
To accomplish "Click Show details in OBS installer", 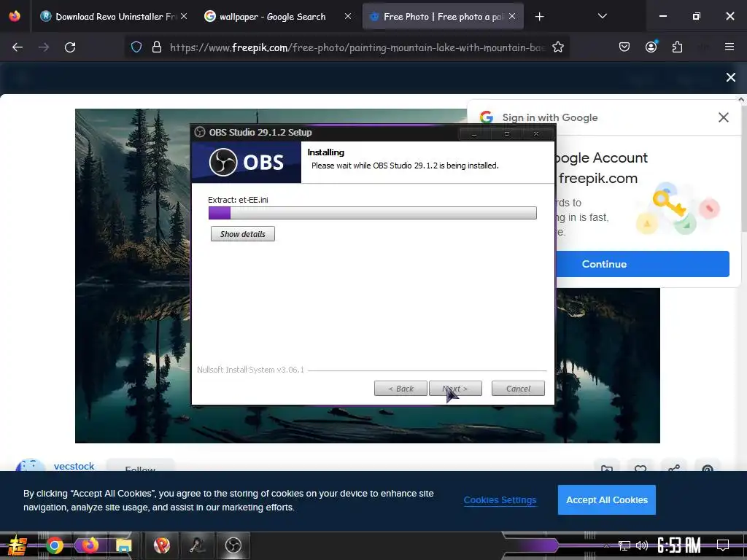I will [x=242, y=234].
